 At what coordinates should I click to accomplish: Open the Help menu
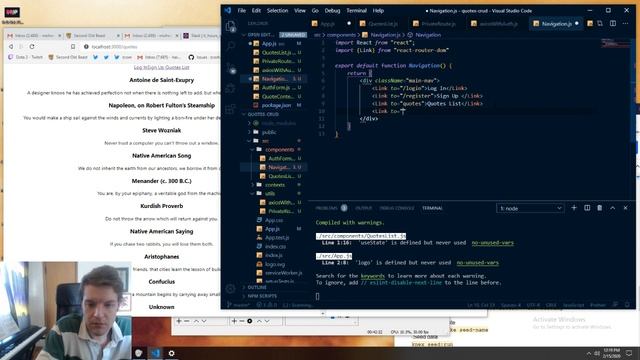tap(378, 11)
